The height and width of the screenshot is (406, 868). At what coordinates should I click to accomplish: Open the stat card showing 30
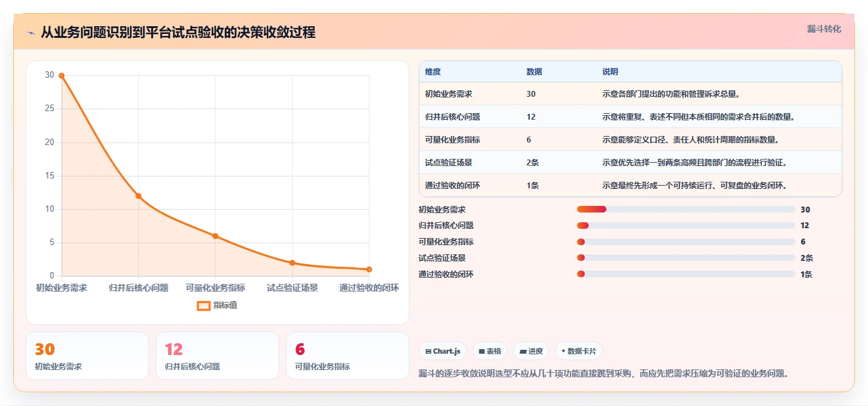[87, 356]
